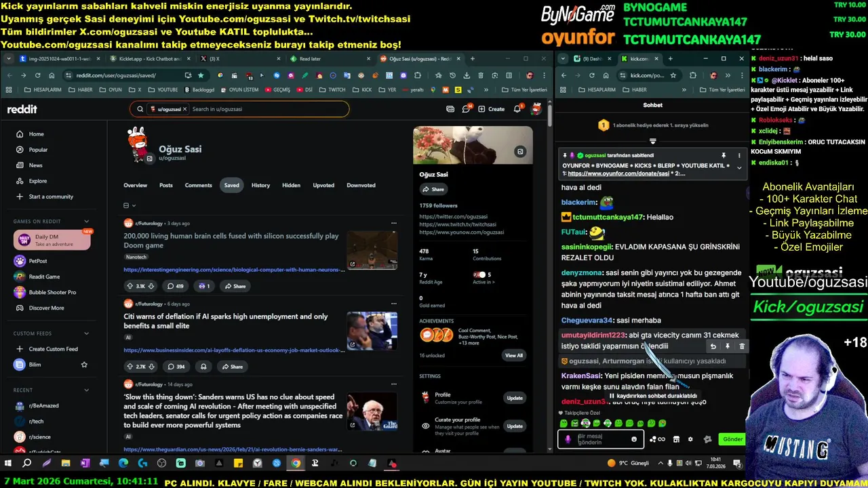The image size is (868, 488).
Task: Reply to the umutayildirim1223 chat message
Action: pos(713,346)
